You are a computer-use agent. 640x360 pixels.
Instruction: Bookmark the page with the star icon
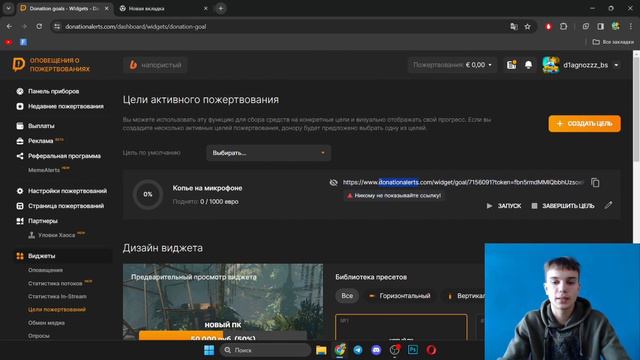tap(527, 27)
